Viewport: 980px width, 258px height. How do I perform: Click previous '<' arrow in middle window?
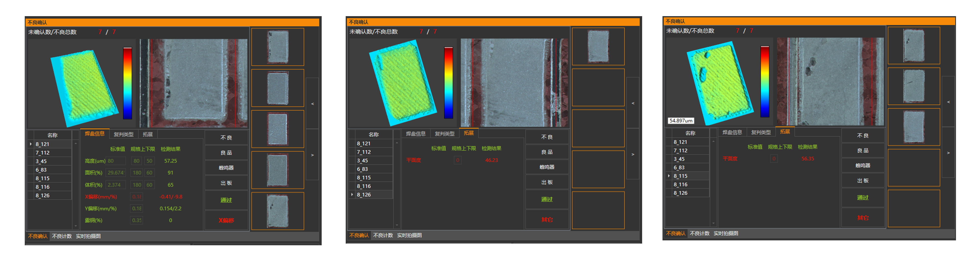click(633, 103)
